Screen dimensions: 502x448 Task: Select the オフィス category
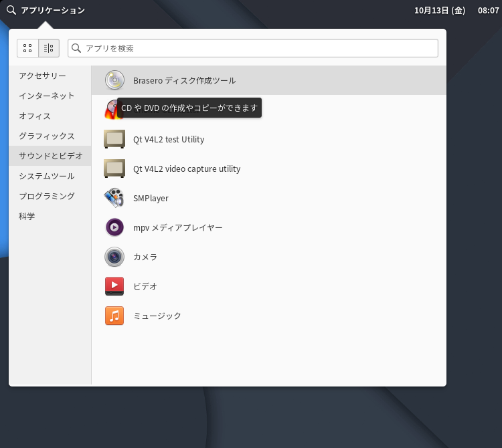(50, 116)
